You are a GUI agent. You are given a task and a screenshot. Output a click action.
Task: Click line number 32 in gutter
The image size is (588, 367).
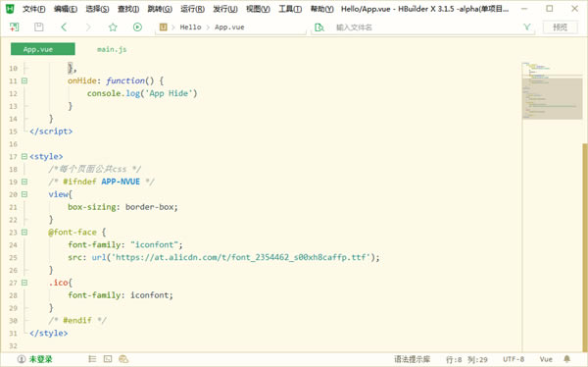point(13,345)
